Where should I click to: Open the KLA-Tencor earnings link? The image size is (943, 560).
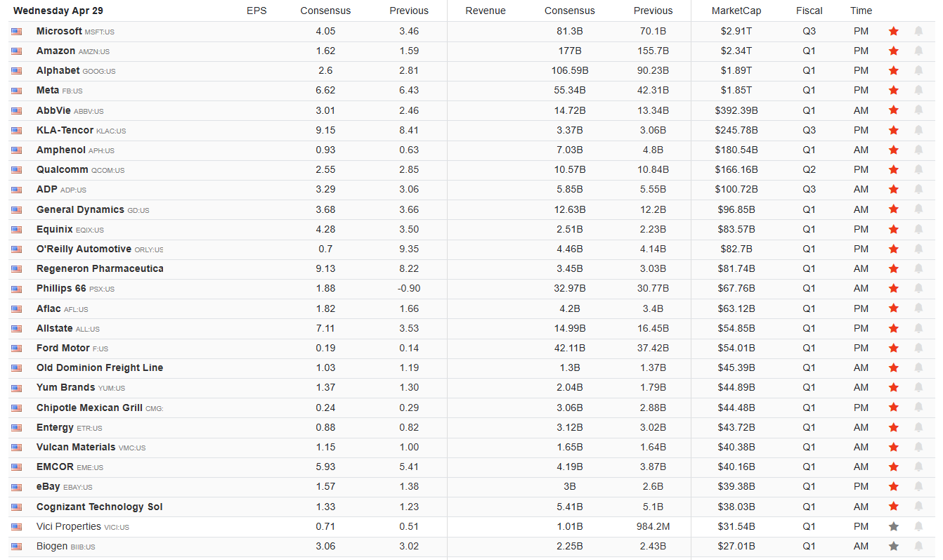65,130
